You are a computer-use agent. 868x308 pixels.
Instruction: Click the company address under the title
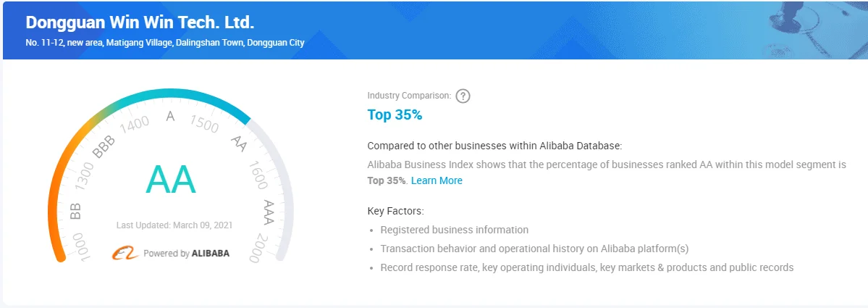coord(165,43)
